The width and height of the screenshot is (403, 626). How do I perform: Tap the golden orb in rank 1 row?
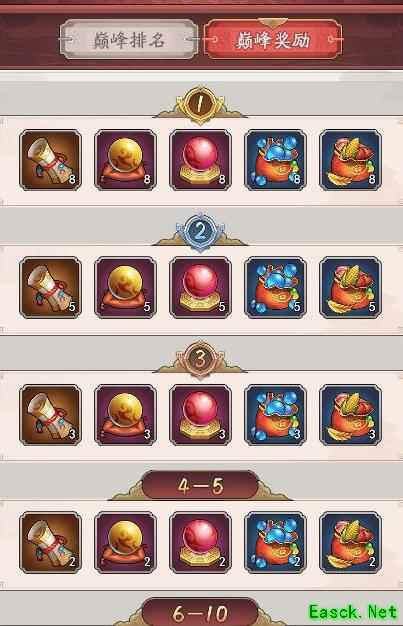click(125, 160)
